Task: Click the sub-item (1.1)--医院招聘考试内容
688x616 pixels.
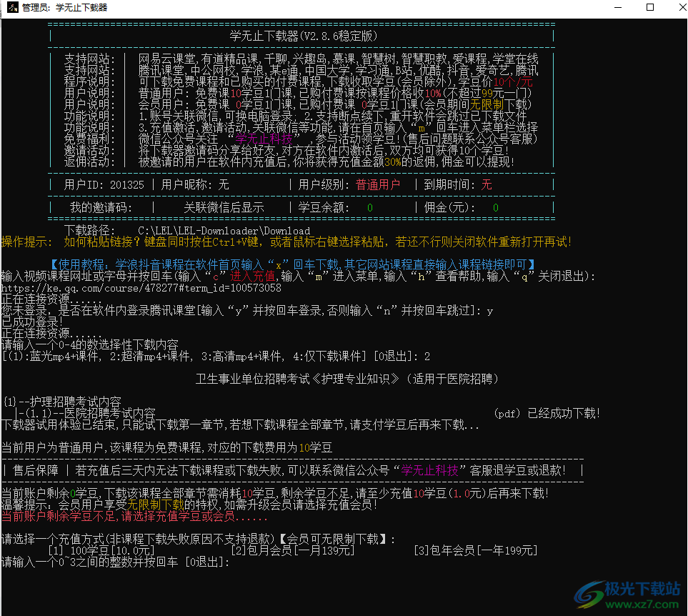Action: point(89,413)
